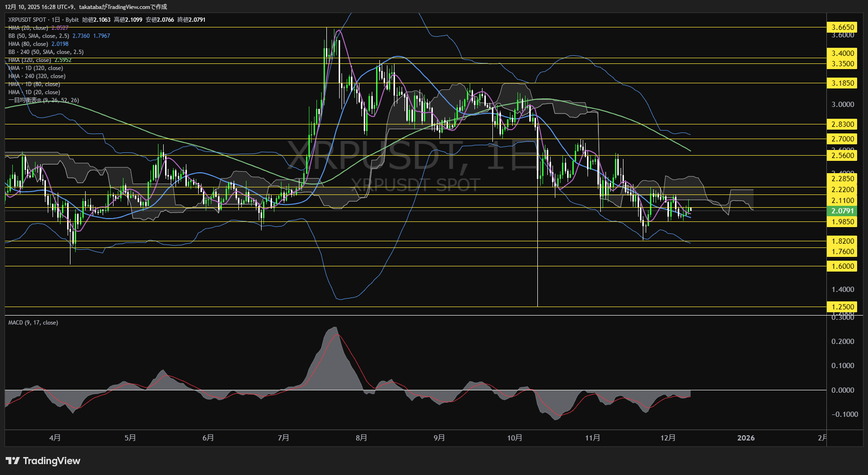Viewport: 868px width, 475px height.
Task: Click the XRPUSDT SPOT ticker title
Action: tap(26, 19)
